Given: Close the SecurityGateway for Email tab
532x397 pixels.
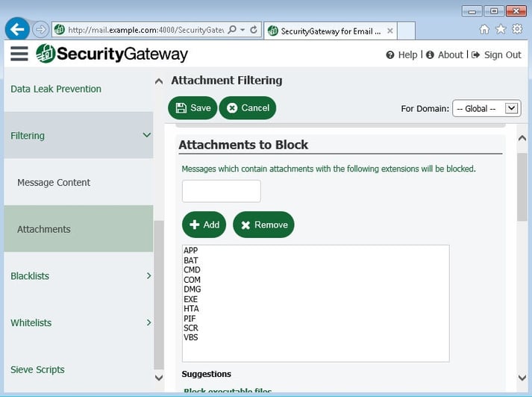Looking at the screenshot, I should [x=390, y=31].
